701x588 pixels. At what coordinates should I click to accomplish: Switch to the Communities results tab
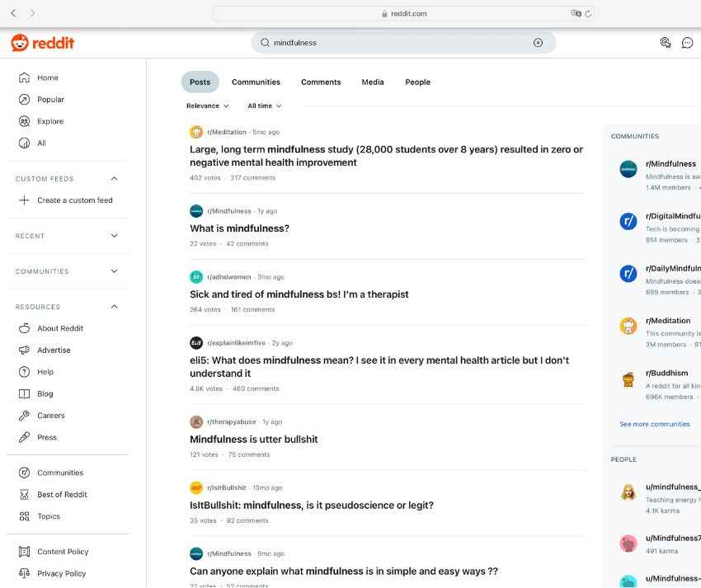pyautogui.click(x=256, y=82)
